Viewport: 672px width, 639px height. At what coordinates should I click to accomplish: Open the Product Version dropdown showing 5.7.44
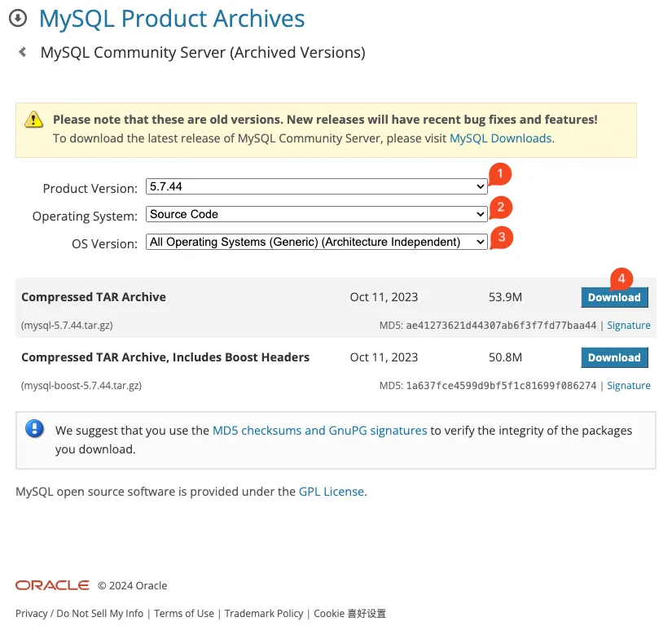pos(316,186)
